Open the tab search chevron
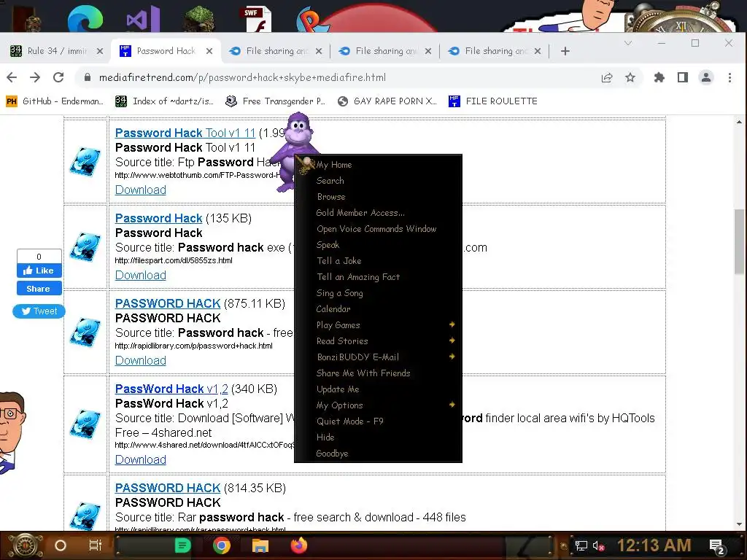This screenshot has height=560, width=747. 628,43
